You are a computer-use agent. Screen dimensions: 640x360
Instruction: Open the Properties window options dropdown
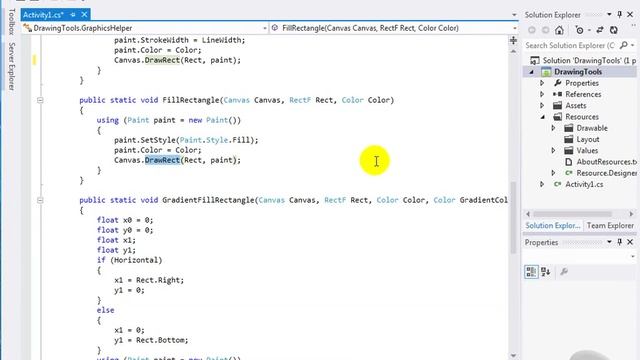click(609, 242)
